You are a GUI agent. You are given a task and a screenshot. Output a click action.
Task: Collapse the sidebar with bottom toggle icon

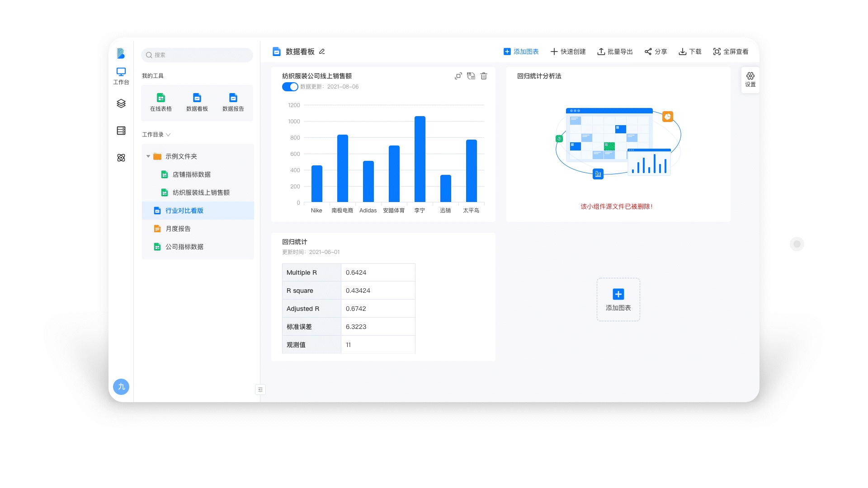pyautogui.click(x=260, y=389)
